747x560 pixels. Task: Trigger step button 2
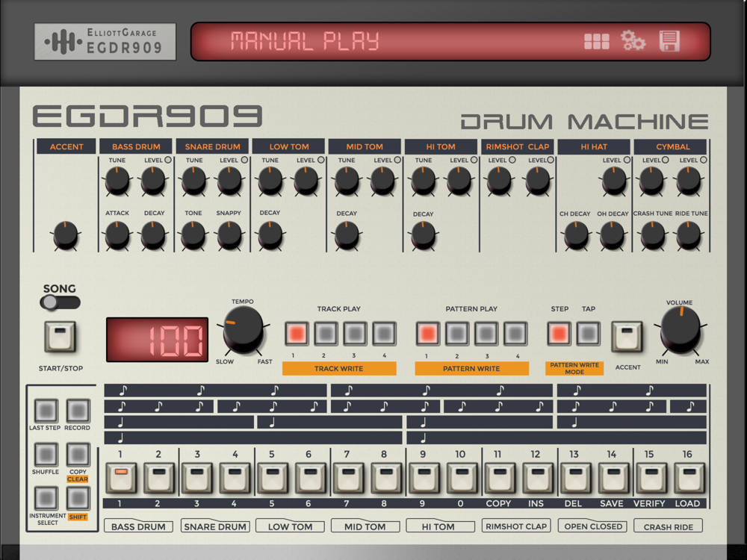tap(159, 478)
